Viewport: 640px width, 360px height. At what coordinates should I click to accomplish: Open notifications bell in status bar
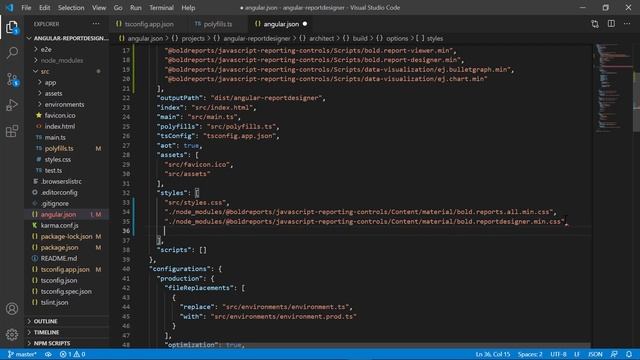629,354
